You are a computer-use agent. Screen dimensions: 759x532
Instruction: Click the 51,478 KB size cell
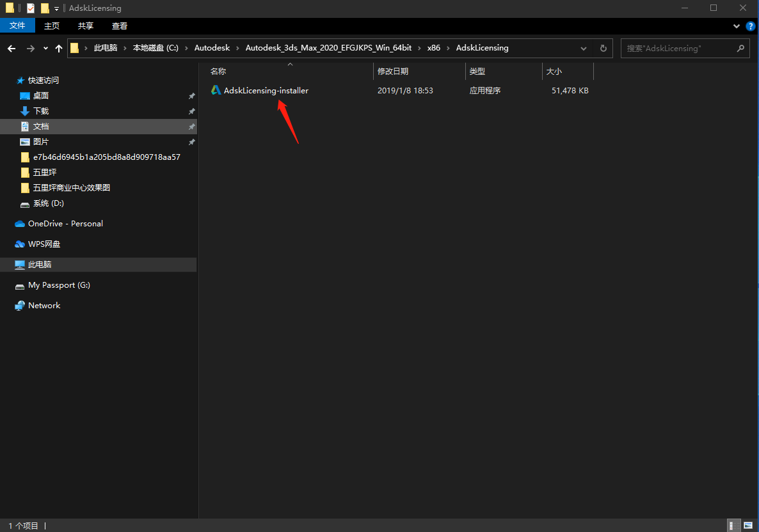click(570, 90)
